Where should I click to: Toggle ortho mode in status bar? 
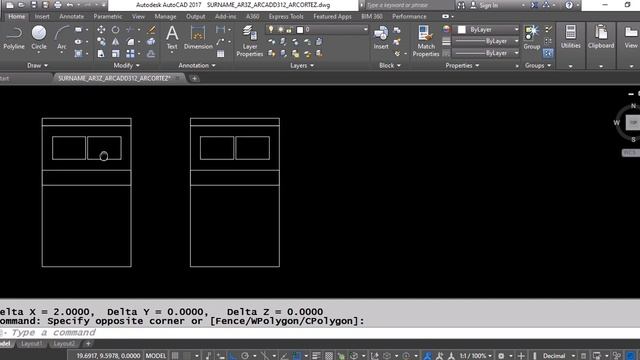tap(232, 356)
